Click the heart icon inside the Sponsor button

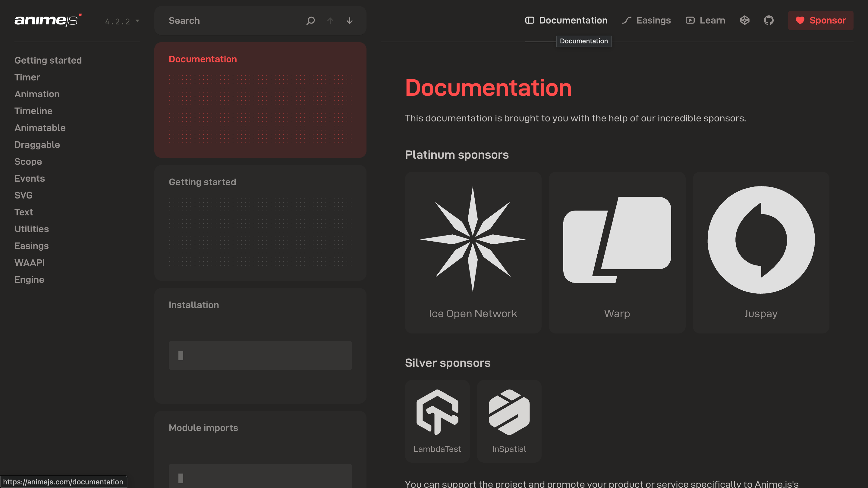(x=800, y=20)
